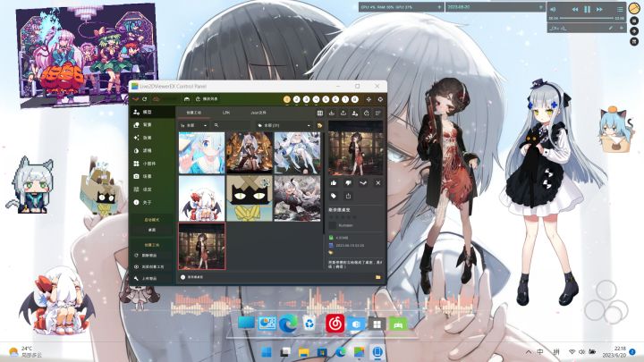Select blue-haired girl thumbnail

pos(201,153)
